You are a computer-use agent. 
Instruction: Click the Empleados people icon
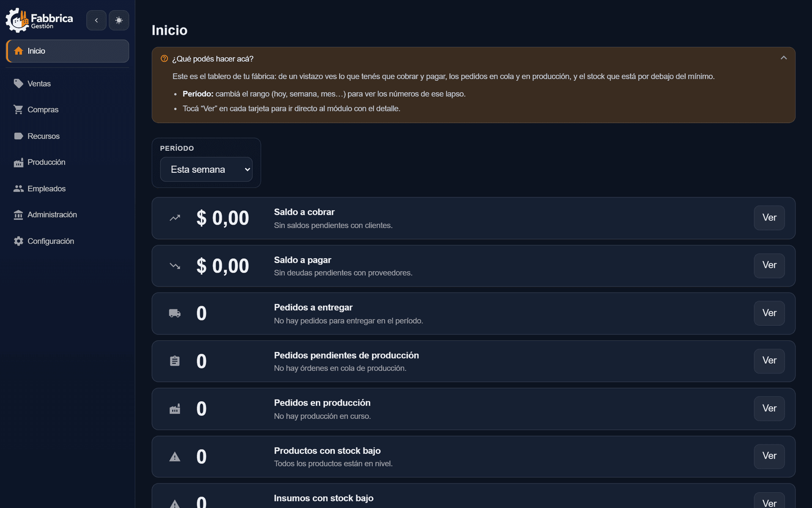[18, 188]
